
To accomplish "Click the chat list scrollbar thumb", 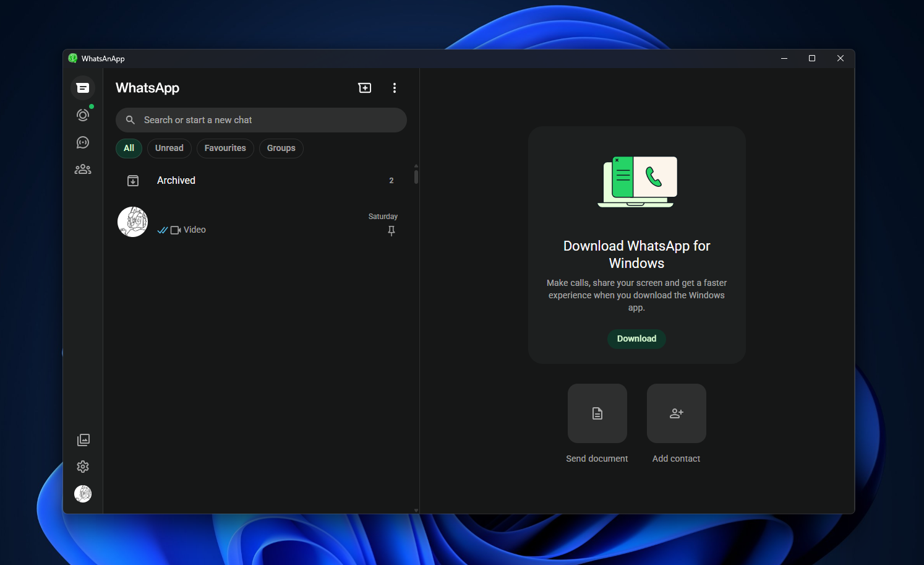I will tap(416, 177).
